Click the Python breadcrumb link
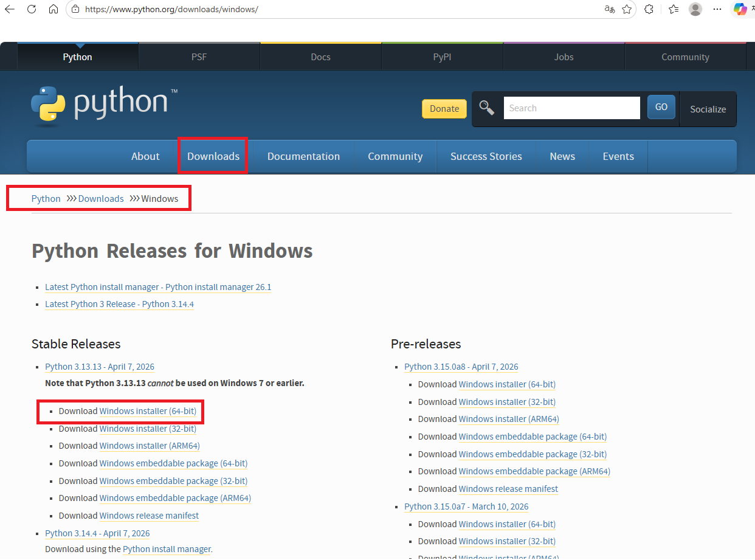 pyautogui.click(x=46, y=199)
